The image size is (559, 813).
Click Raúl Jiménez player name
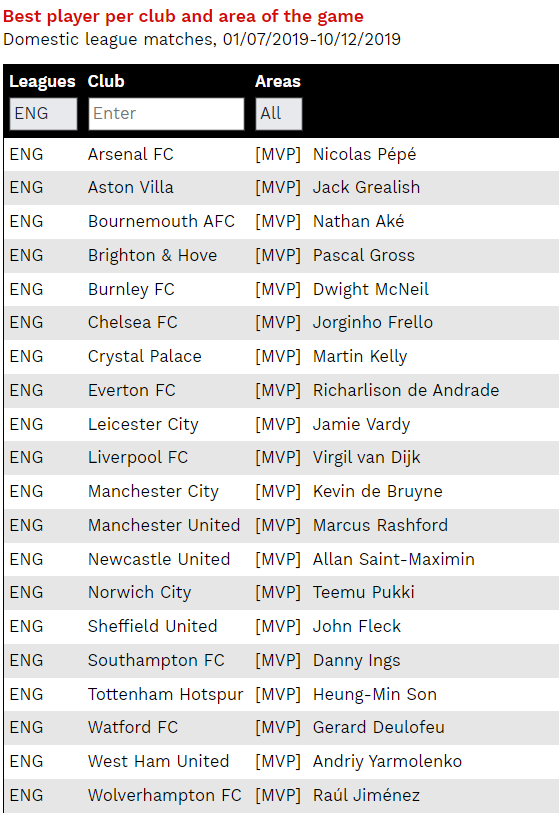(x=366, y=795)
